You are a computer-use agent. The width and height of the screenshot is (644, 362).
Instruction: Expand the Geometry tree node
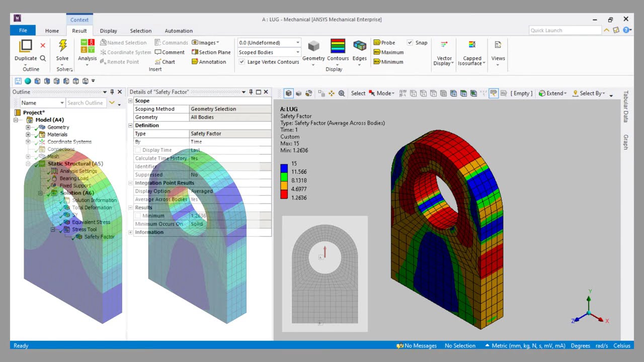tap(28, 127)
